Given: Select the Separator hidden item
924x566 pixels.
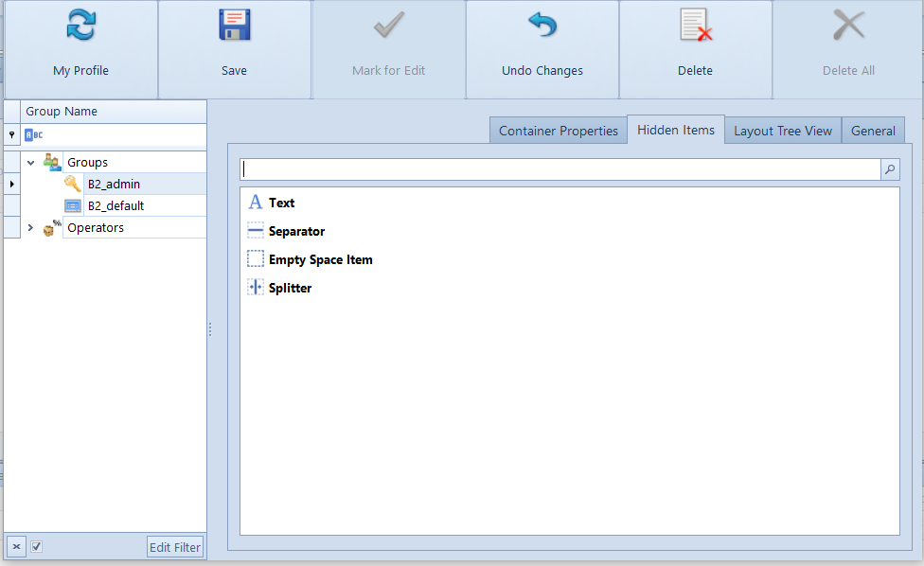Looking at the screenshot, I should click(x=296, y=231).
